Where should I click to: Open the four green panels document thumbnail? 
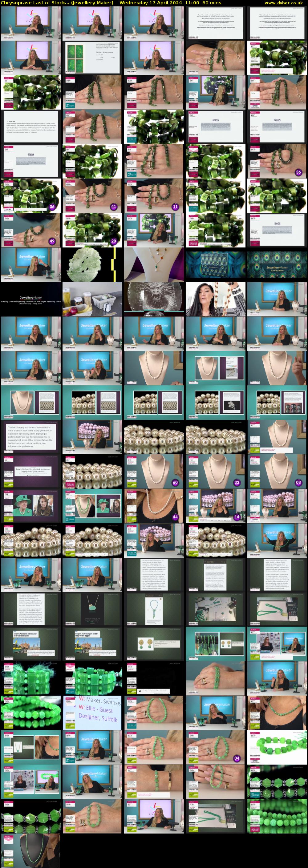point(92,58)
